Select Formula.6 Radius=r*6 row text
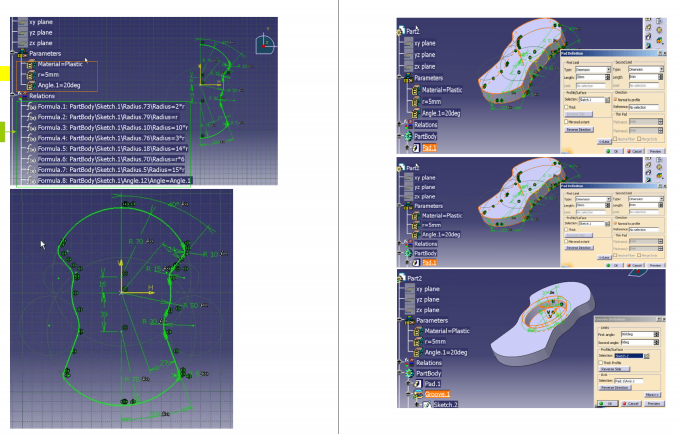Viewport: 679px width, 434px height. (111, 159)
